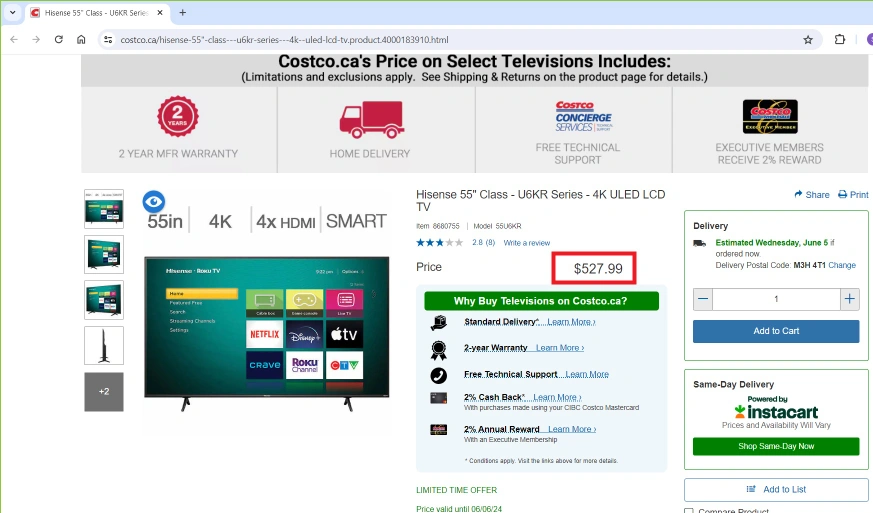The image size is (873, 513).
Task: Open the browser extensions puzzle icon
Action: [x=839, y=40]
